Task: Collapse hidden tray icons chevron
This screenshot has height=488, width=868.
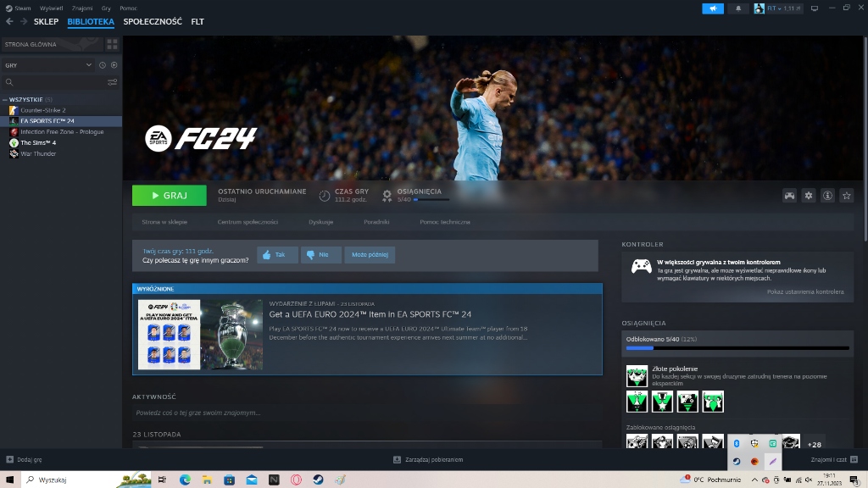Action: point(754,480)
